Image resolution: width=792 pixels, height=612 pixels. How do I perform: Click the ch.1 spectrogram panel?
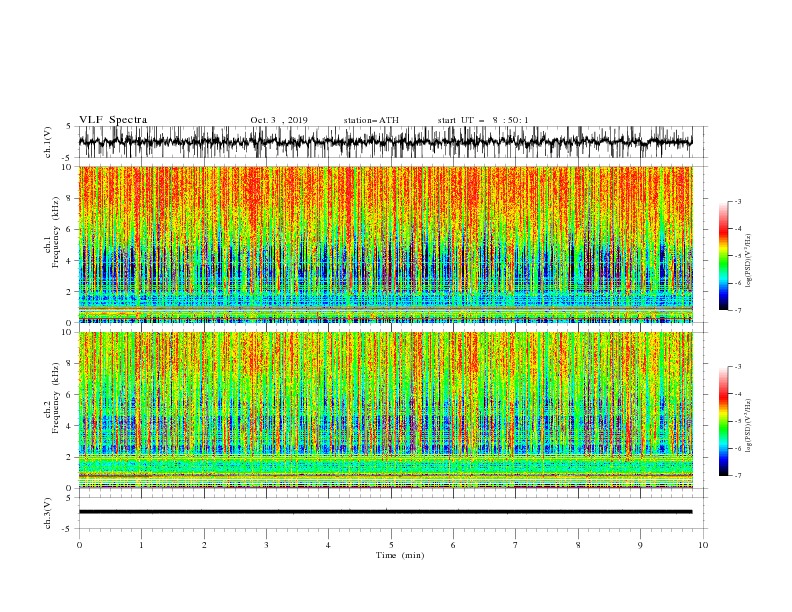point(385,244)
